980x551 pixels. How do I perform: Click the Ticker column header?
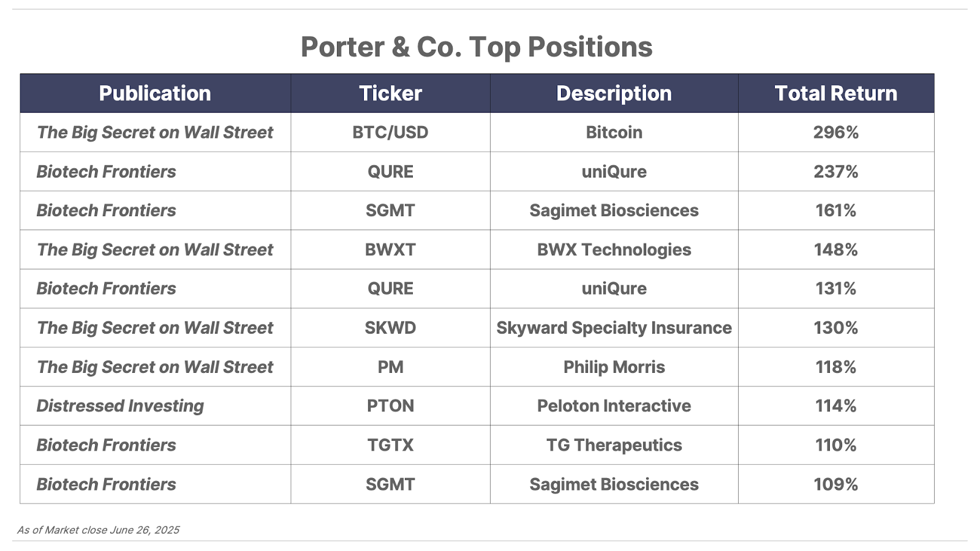tap(390, 93)
